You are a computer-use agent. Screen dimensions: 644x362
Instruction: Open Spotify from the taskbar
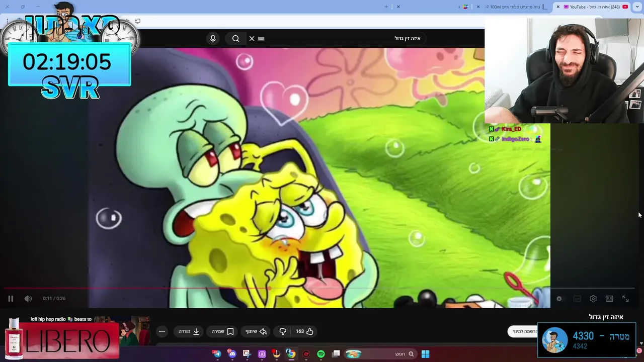click(x=321, y=354)
